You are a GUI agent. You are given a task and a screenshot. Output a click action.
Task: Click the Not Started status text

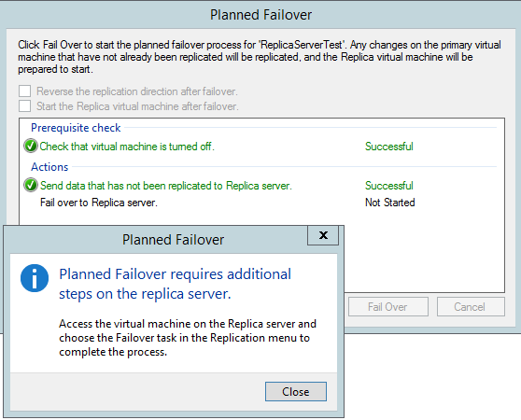click(x=389, y=203)
